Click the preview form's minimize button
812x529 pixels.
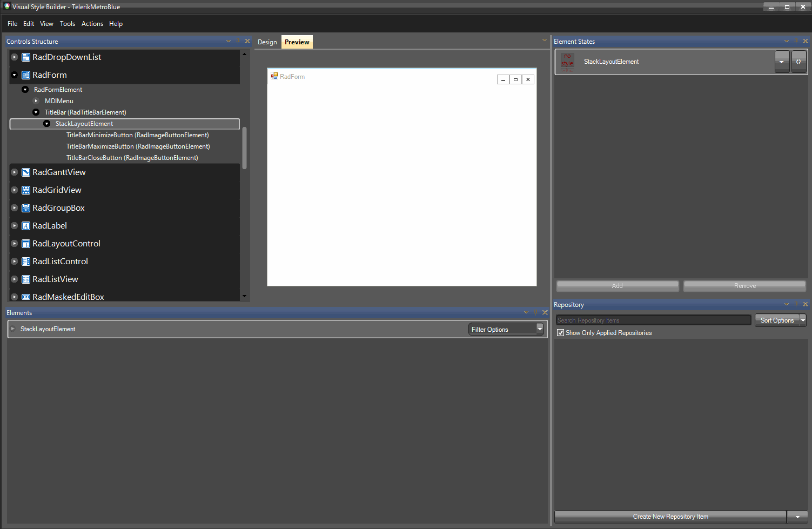click(x=503, y=79)
